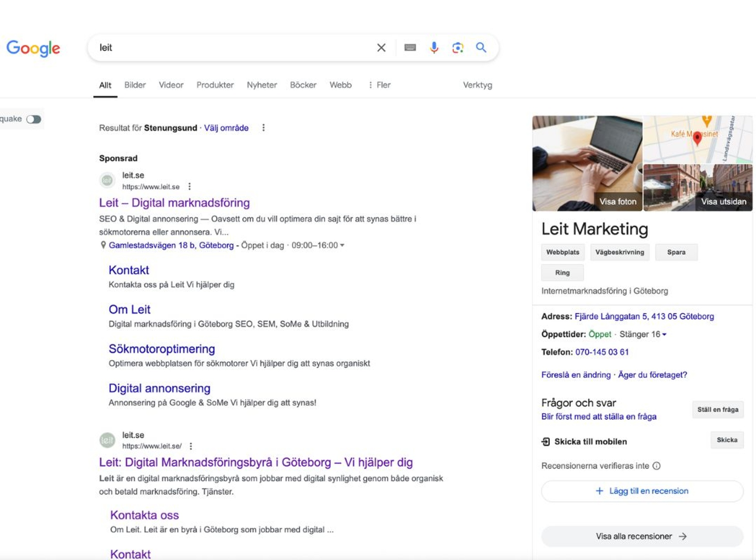Open the on-screen keyboard icon

pos(410,48)
